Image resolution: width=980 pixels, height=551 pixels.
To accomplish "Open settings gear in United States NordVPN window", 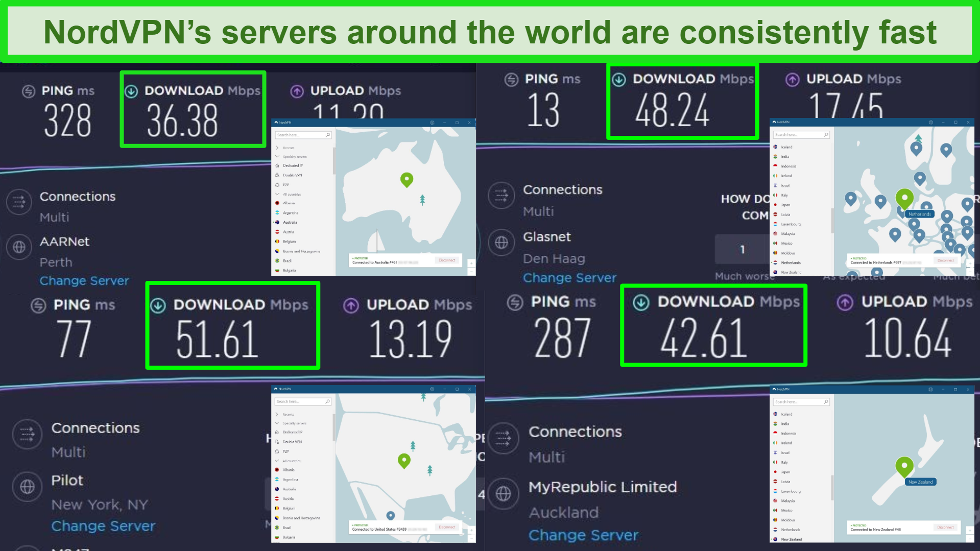I will (x=432, y=389).
